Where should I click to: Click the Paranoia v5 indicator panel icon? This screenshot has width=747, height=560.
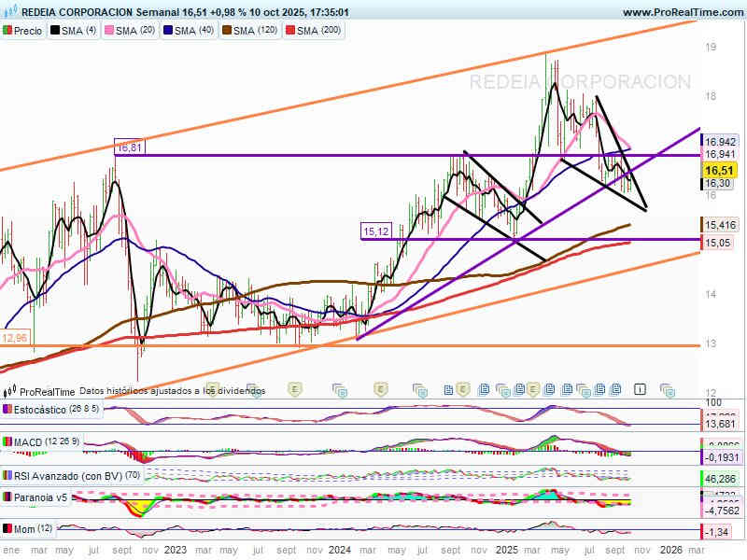pyautogui.click(x=7, y=497)
